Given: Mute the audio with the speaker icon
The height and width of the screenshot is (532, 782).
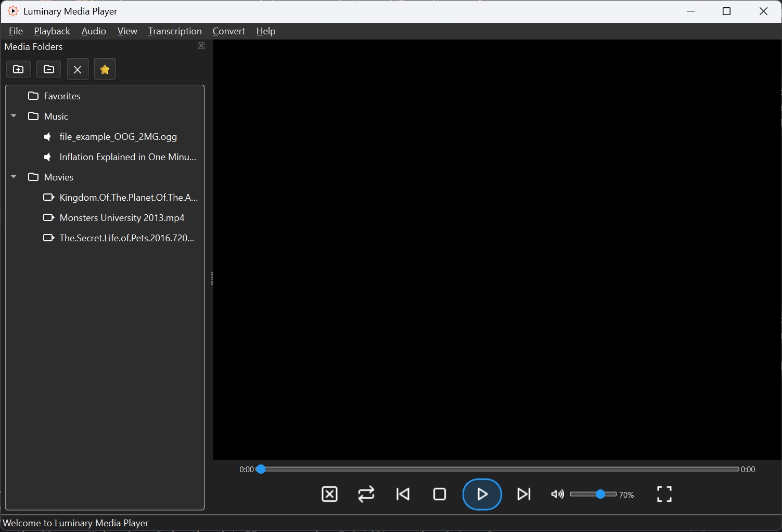Looking at the screenshot, I should 557,494.
